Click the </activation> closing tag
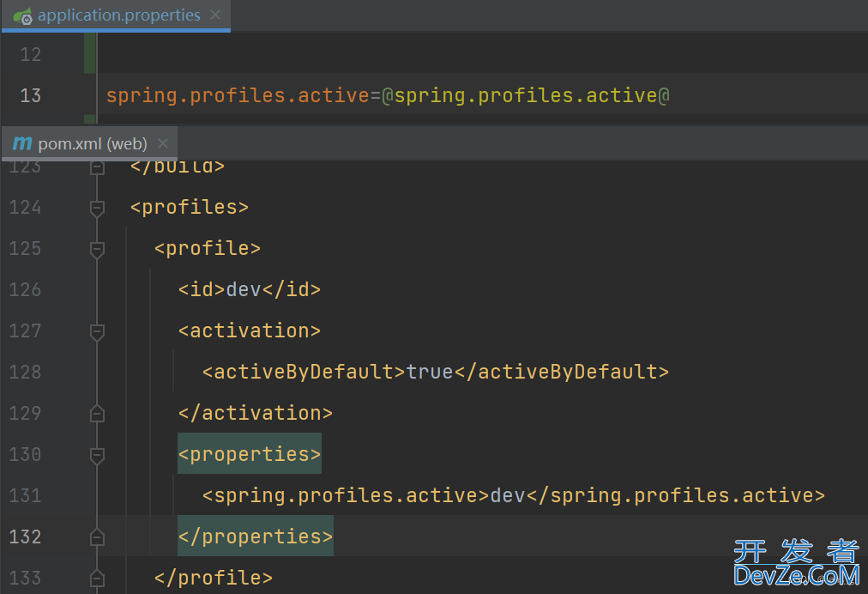This screenshot has height=594, width=868. 256,413
